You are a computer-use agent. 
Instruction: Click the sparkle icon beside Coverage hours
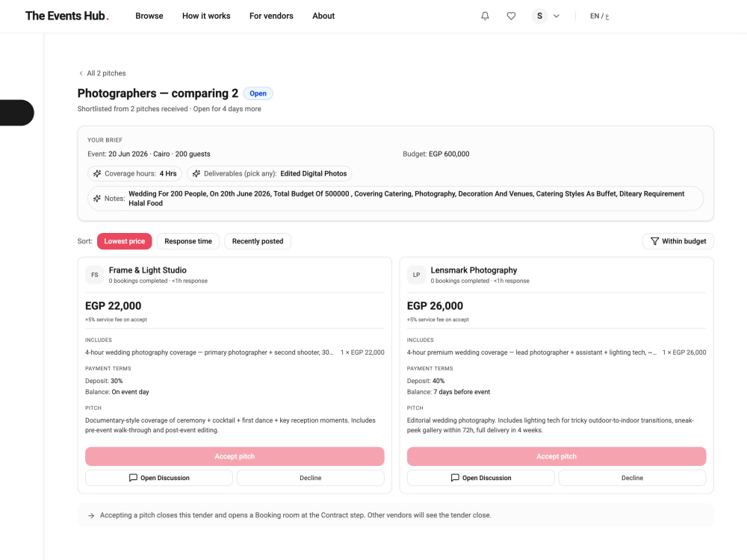click(97, 174)
